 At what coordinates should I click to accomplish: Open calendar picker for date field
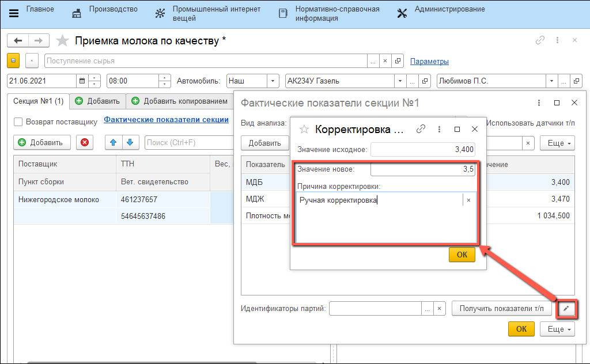pyautogui.click(x=82, y=81)
